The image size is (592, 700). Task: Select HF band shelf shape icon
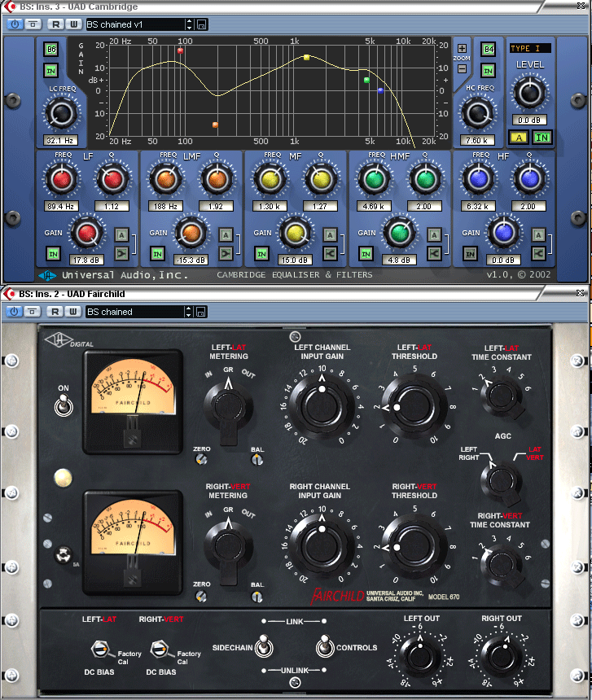(538, 254)
